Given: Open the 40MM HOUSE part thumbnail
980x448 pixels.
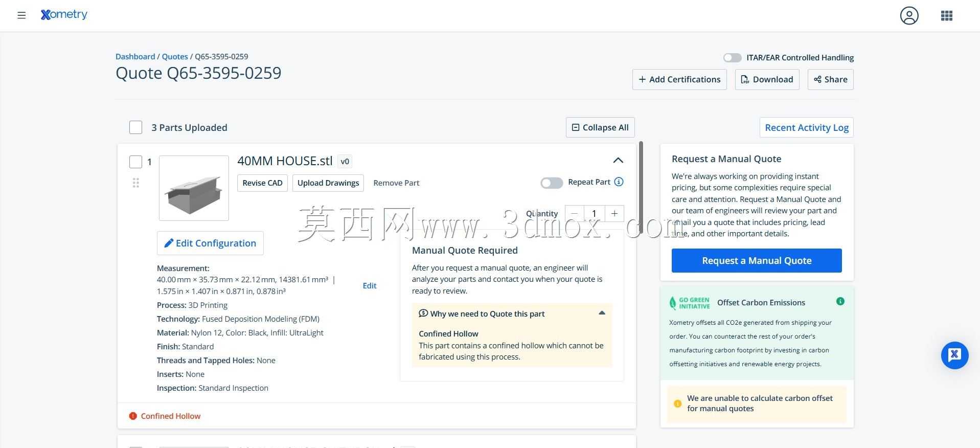Looking at the screenshot, I should tap(194, 188).
